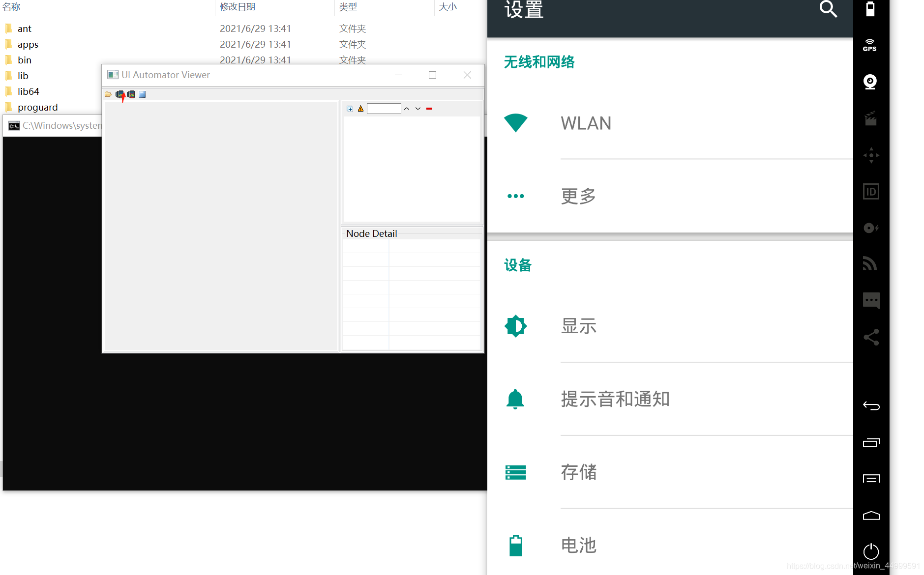Screen dimensions: 924x575
Task: Click the node search input field
Action: point(384,109)
